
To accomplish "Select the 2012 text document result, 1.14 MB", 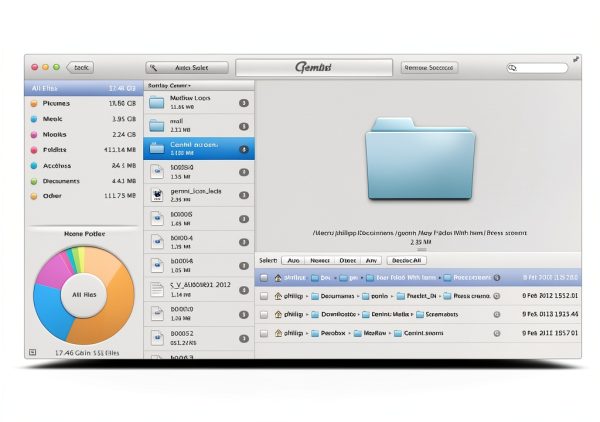I will point(199,290).
